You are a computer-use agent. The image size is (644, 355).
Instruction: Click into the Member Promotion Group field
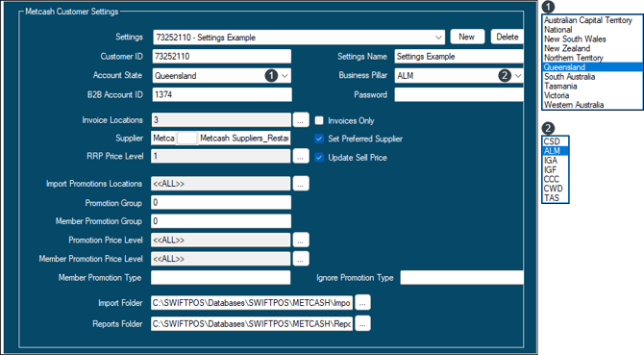(221, 221)
